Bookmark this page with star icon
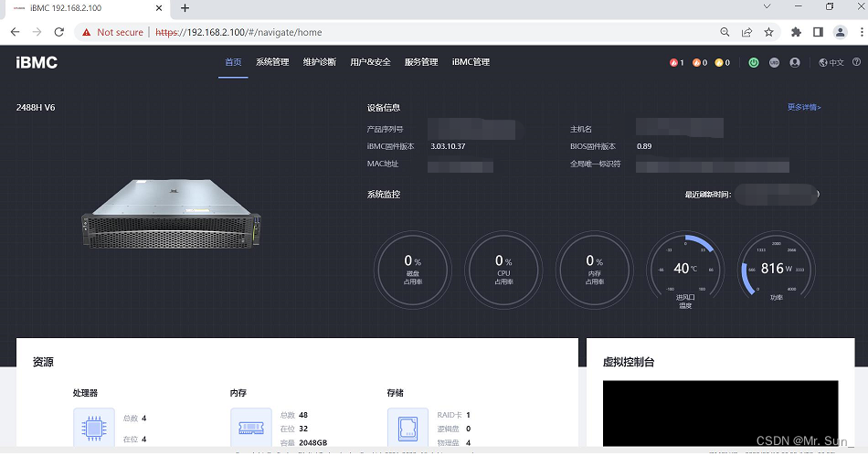 (x=768, y=32)
